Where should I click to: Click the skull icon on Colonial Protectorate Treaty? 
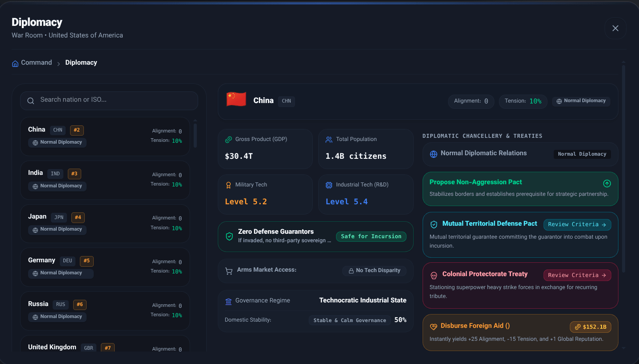(x=434, y=275)
